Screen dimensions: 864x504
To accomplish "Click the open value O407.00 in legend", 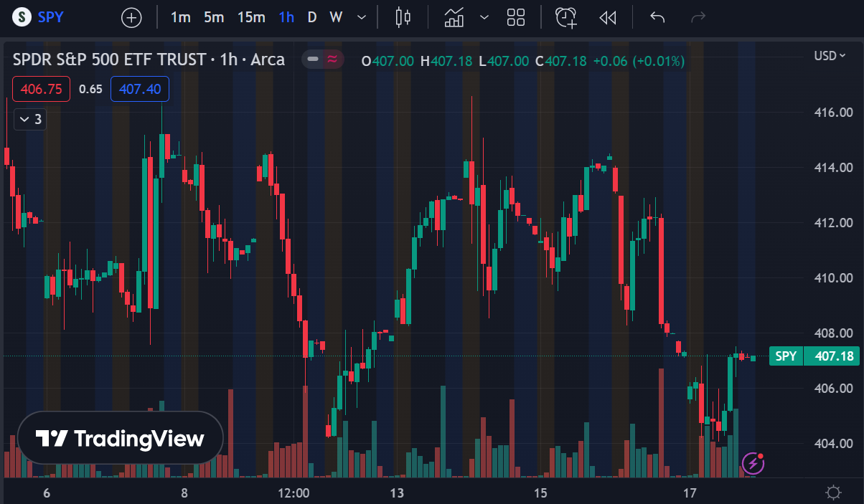I will coord(388,61).
